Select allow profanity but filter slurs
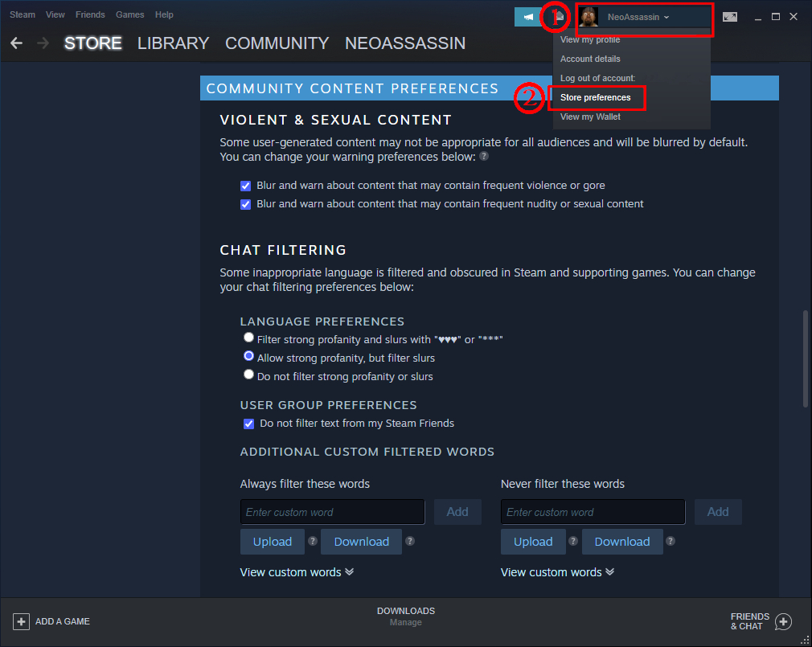The height and width of the screenshot is (647, 812). (248, 356)
